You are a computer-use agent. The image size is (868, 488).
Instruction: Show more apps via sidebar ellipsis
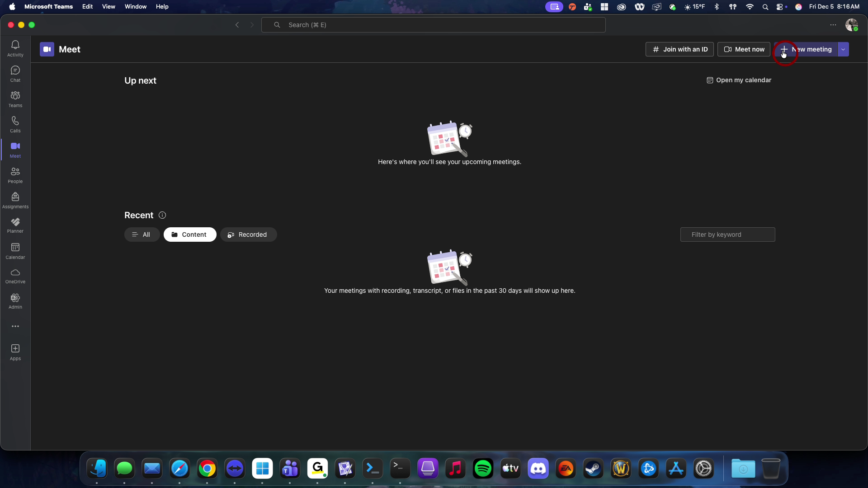15,326
